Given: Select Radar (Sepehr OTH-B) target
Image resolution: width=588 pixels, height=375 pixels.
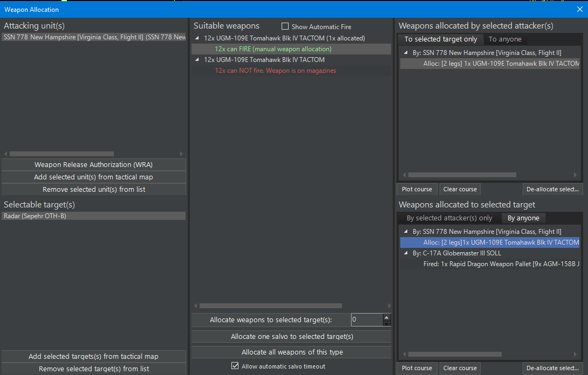Looking at the screenshot, I should pos(94,216).
